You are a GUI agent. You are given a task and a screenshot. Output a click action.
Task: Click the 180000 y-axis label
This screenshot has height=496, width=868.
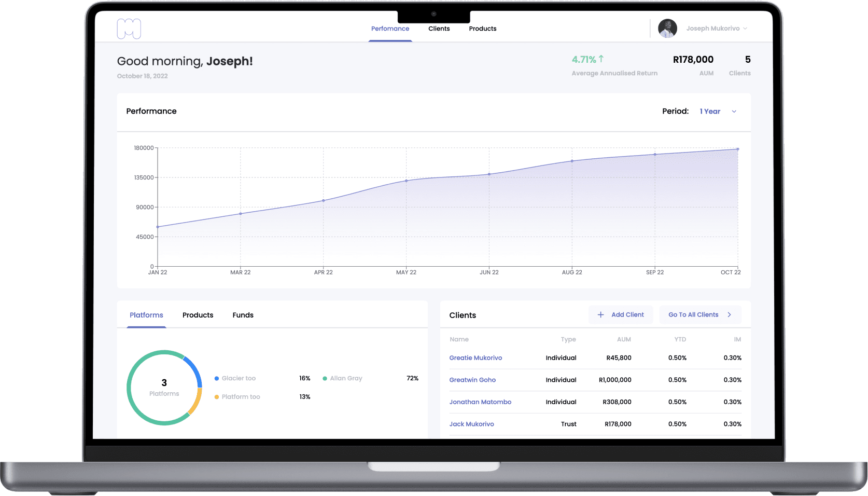click(144, 148)
